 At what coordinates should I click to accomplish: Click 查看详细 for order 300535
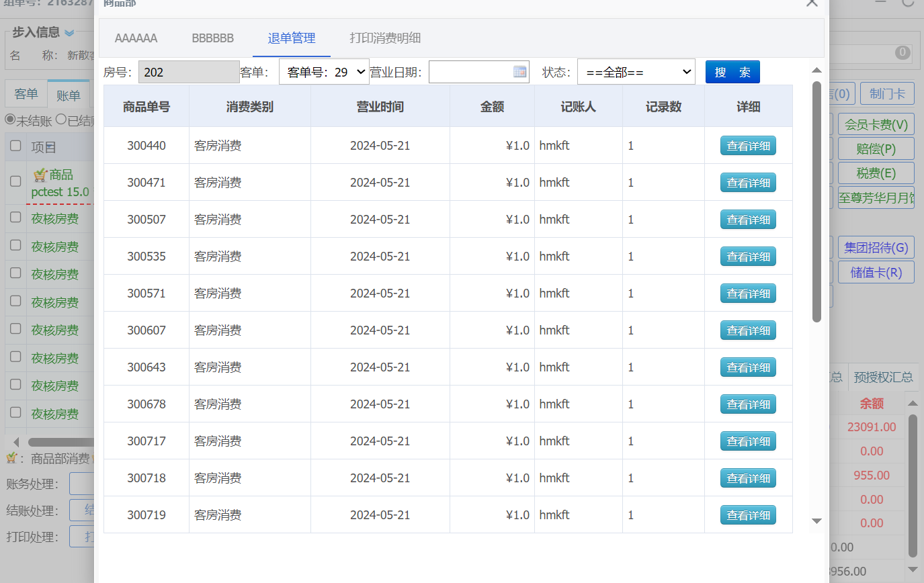click(x=748, y=257)
